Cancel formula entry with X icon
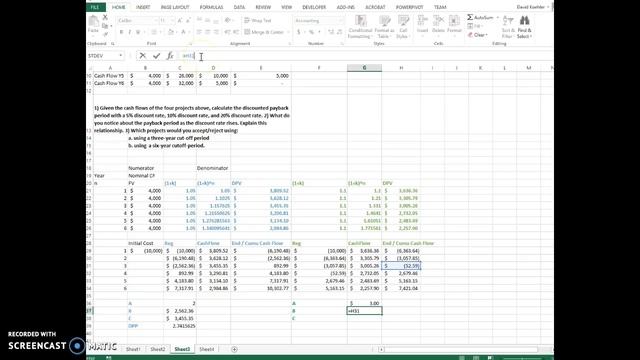Viewport: 640px width, 360px height. [x=142, y=56]
